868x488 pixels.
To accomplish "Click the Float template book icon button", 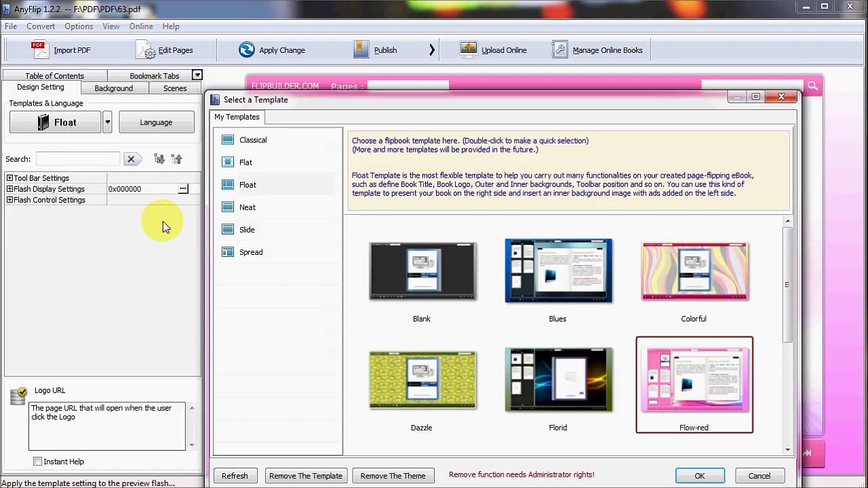I will 56,122.
